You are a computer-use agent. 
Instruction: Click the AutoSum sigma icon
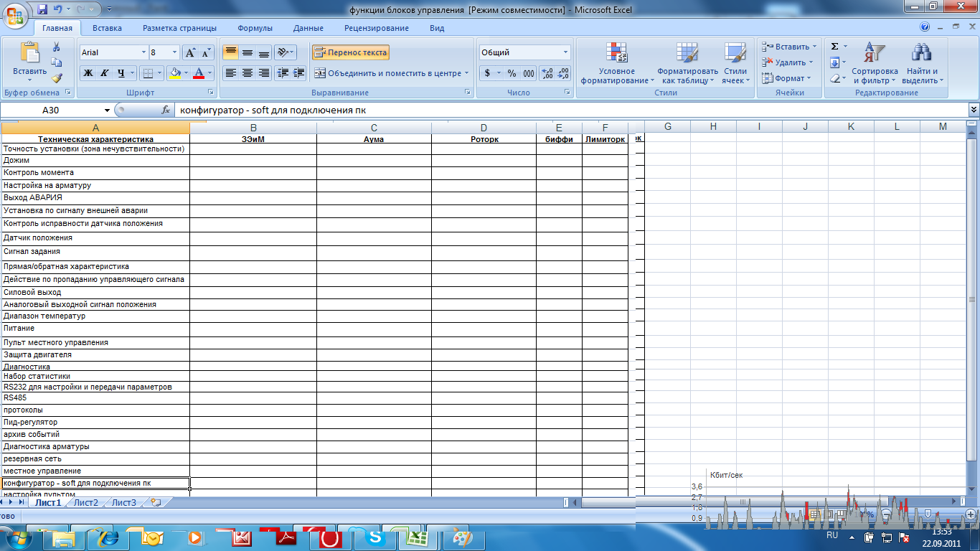pyautogui.click(x=834, y=47)
